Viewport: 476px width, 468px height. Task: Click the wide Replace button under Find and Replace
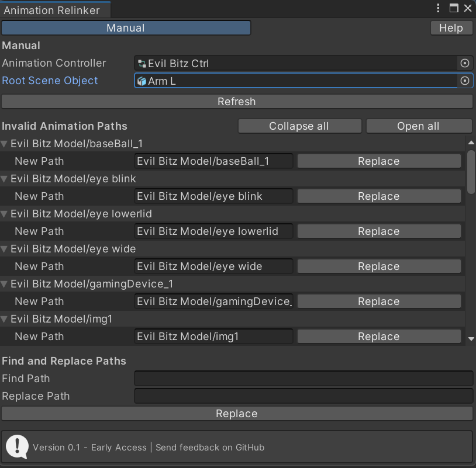coord(237,414)
